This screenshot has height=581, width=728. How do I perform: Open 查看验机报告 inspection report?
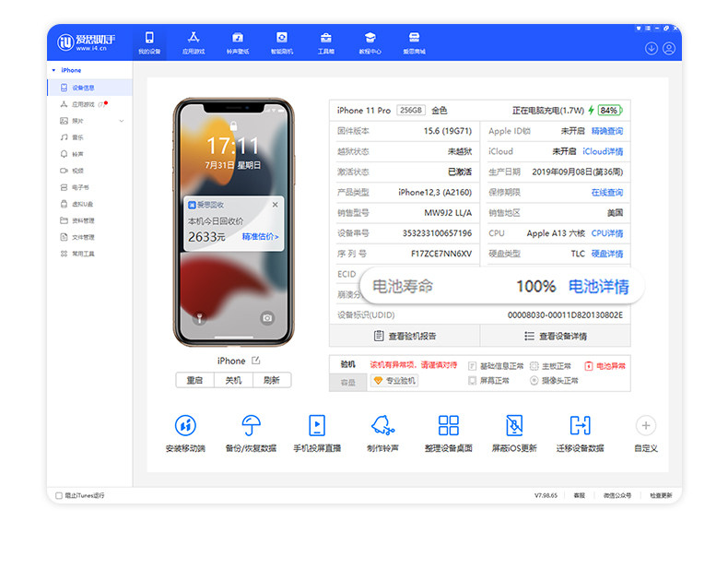405,336
